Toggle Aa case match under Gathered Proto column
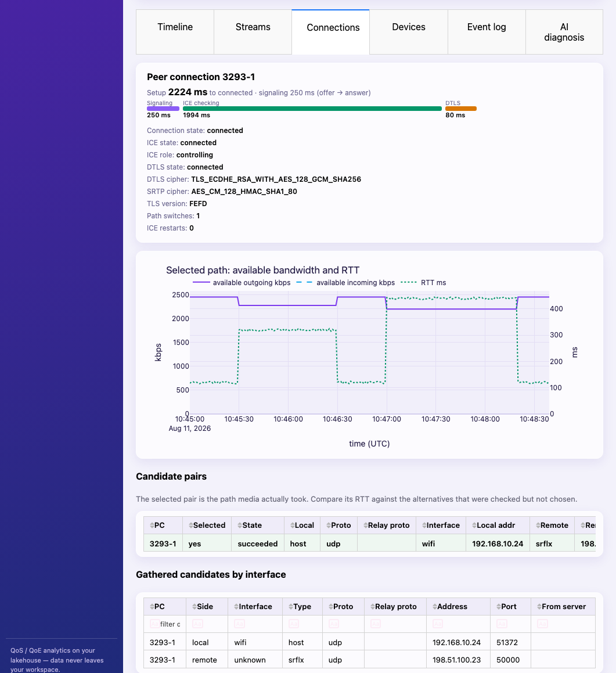Screen dimensions: 616x673 [333, 624]
